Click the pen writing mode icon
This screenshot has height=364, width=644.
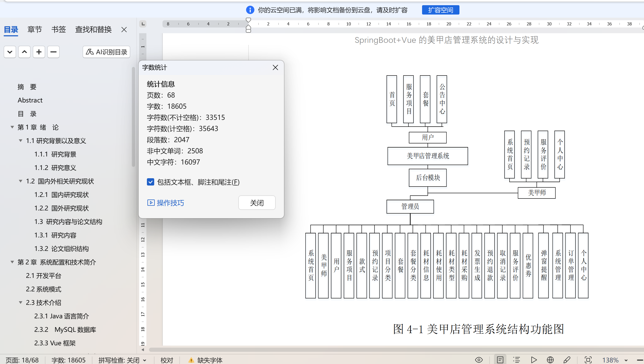[x=567, y=360]
